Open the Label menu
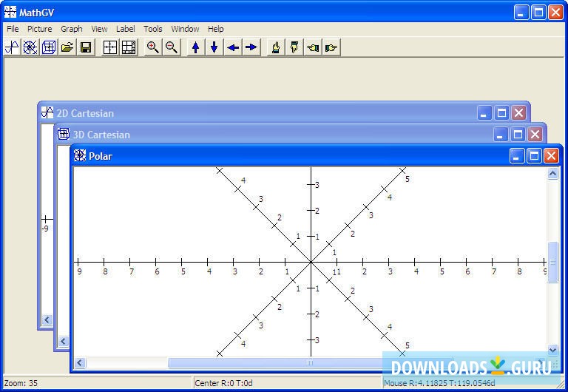 tap(125, 29)
